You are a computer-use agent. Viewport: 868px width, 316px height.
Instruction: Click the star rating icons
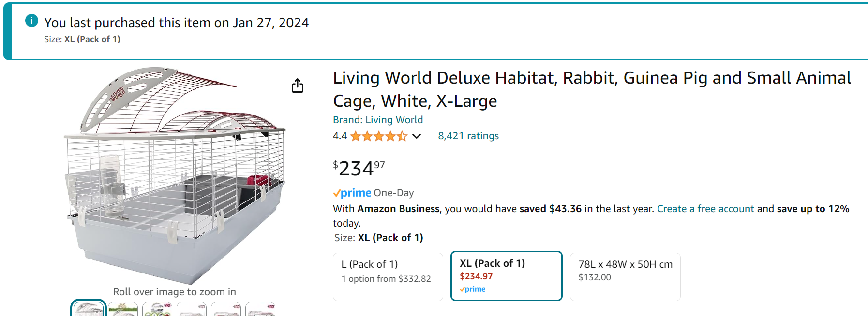(378, 136)
